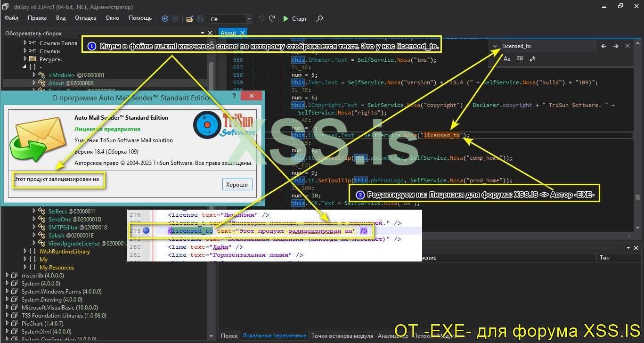This screenshot has width=644, height=343.
Task: Click the open file folder icon
Action: (189, 19)
